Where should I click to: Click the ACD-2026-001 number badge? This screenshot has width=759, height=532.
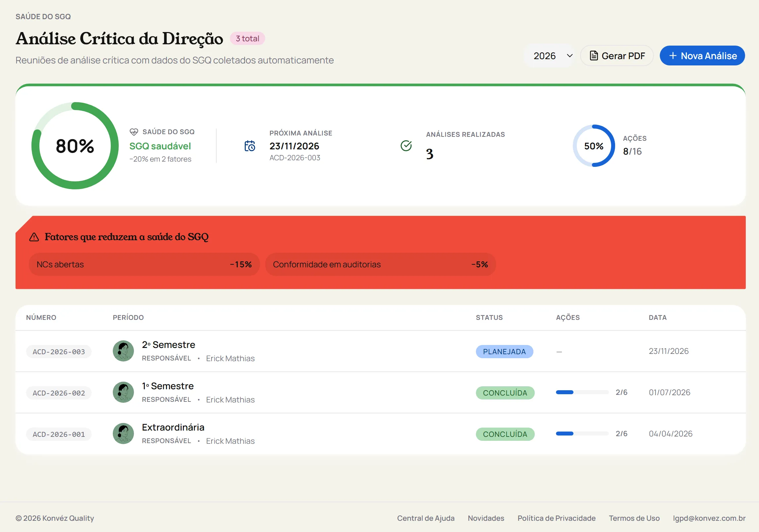click(59, 434)
